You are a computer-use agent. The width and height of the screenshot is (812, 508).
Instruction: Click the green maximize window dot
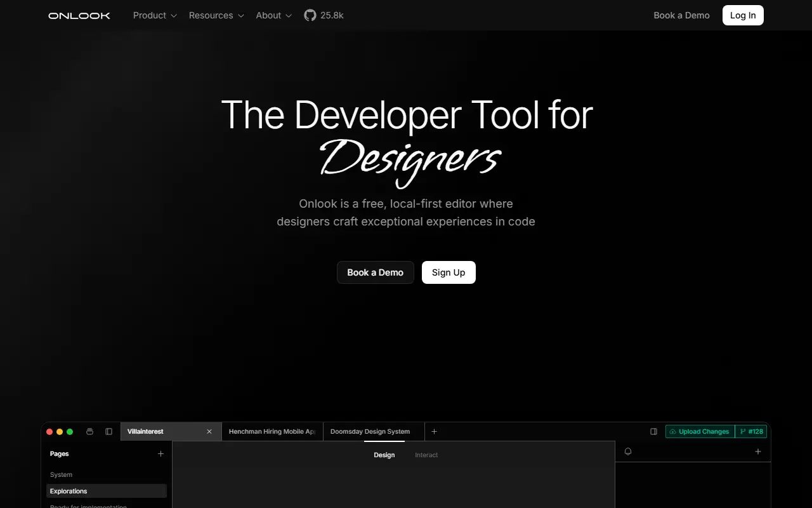click(70, 432)
